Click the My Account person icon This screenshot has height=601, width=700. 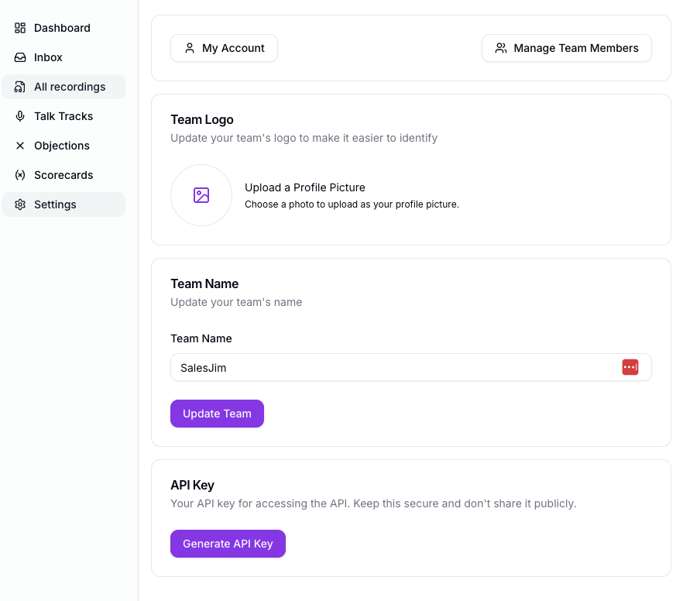189,48
